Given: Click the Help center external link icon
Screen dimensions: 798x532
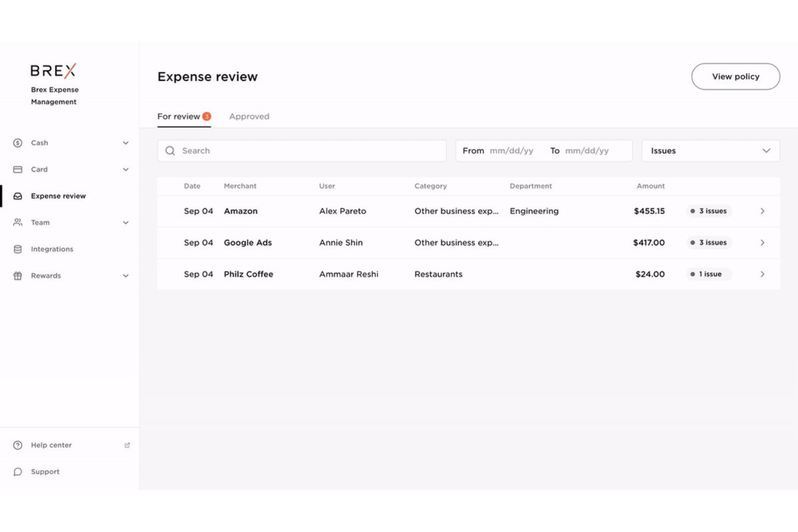Looking at the screenshot, I should click(127, 445).
